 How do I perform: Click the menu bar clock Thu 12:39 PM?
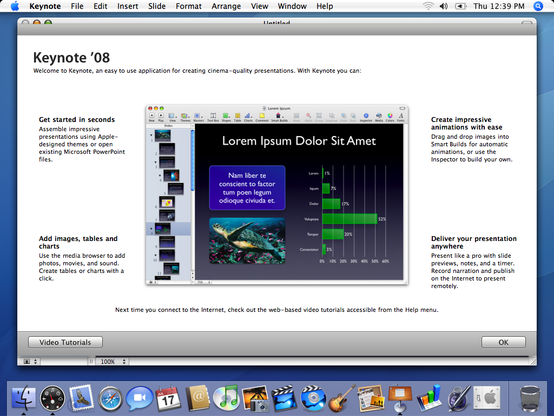[x=499, y=6]
